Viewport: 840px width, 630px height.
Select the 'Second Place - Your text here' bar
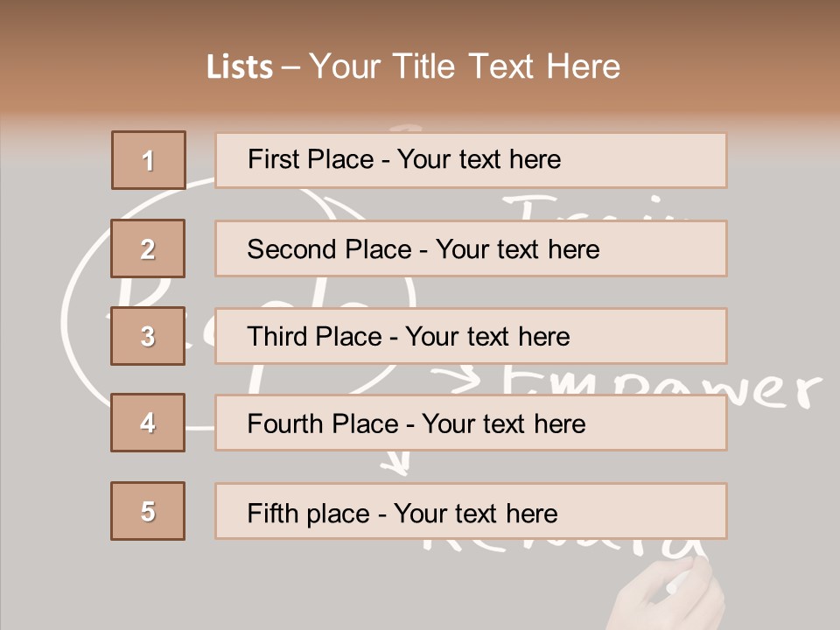coord(471,248)
